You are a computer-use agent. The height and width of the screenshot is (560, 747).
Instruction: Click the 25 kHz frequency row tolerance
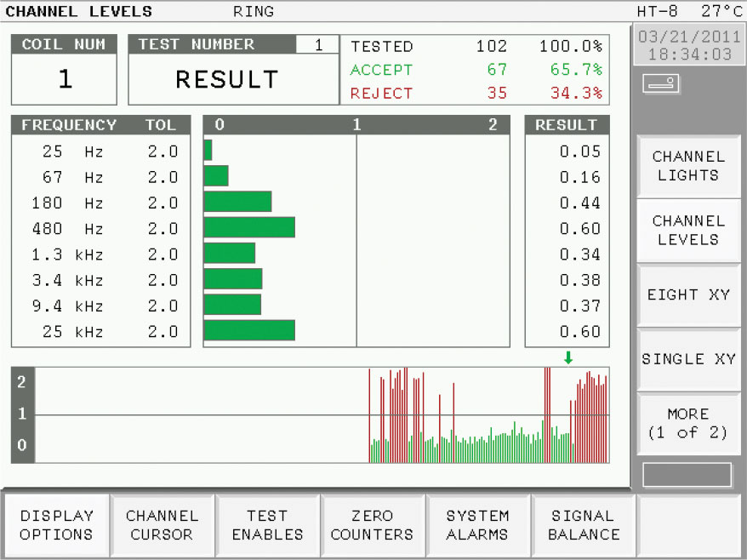163,331
